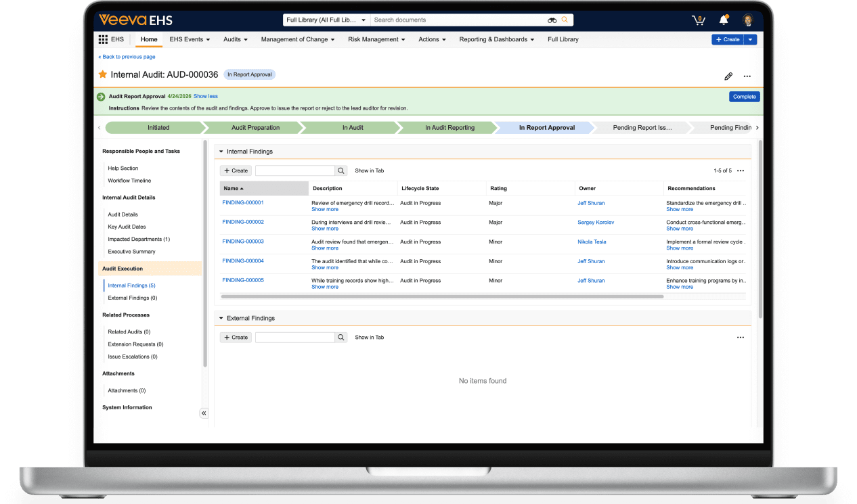
Task: Click the Internal Findings search magnifier
Action: [341, 170]
